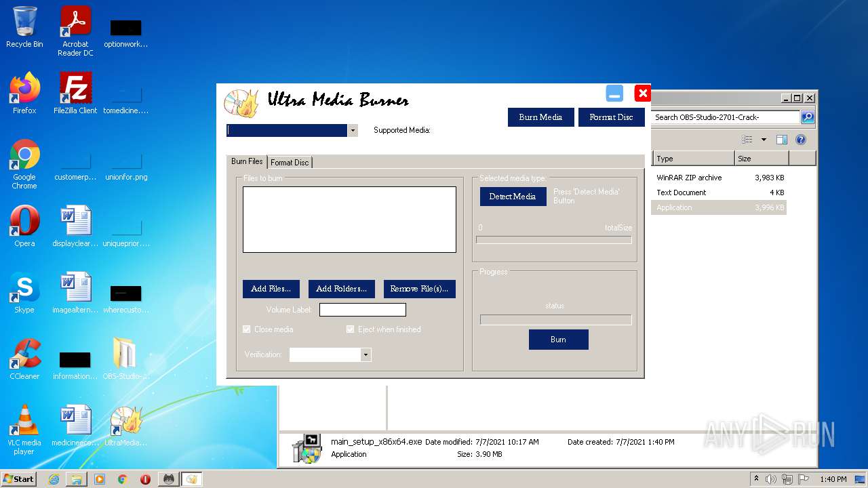
Task: Select the WinRAR ZIP archive row
Action: click(719, 178)
